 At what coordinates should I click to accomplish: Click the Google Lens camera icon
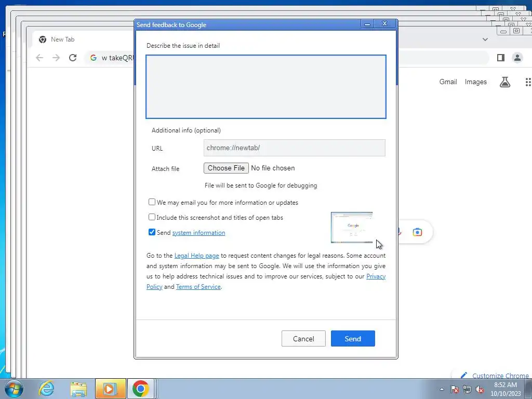click(x=417, y=232)
